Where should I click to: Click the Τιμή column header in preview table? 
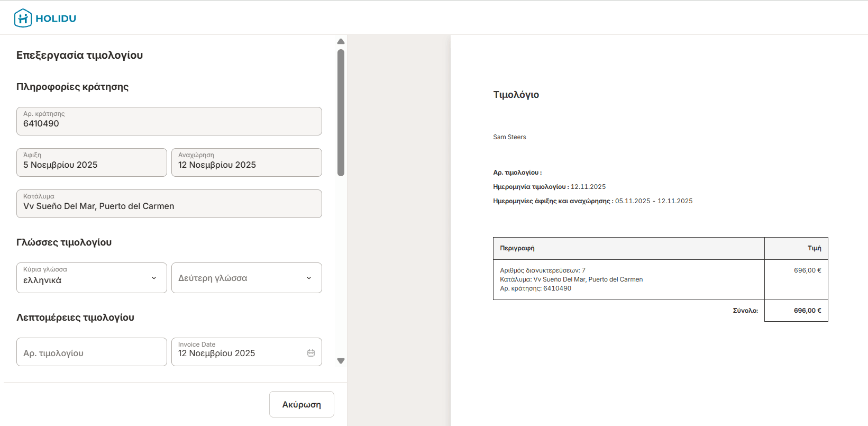click(x=814, y=248)
